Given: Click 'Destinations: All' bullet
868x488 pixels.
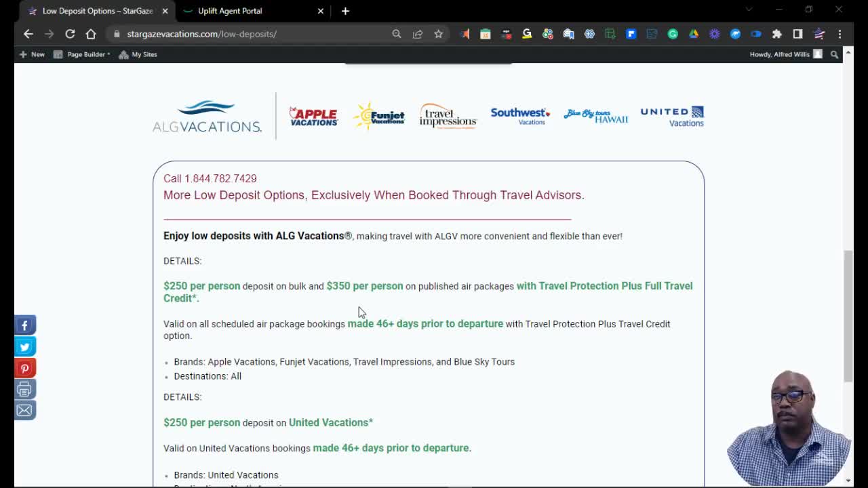Looking at the screenshot, I should (x=208, y=376).
